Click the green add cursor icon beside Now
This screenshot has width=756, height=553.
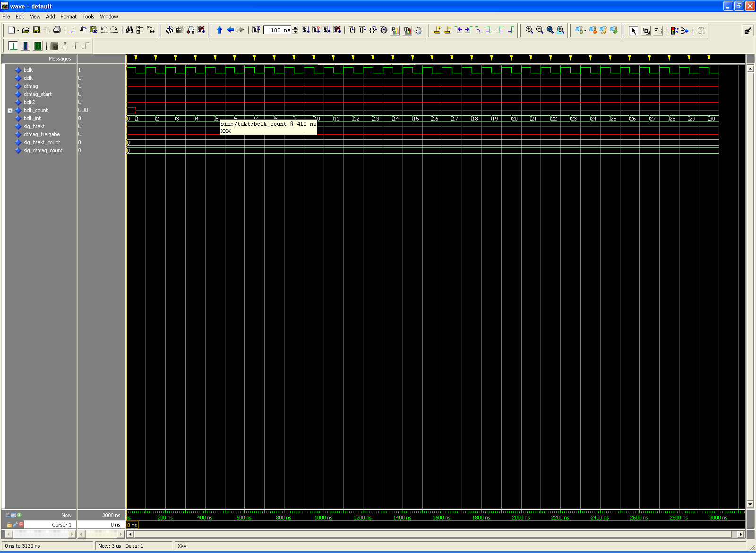(19, 515)
